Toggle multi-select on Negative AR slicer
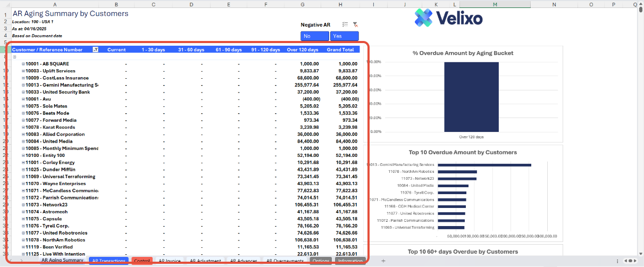The height and width of the screenshot is (267, 644). tap(345, 24)
